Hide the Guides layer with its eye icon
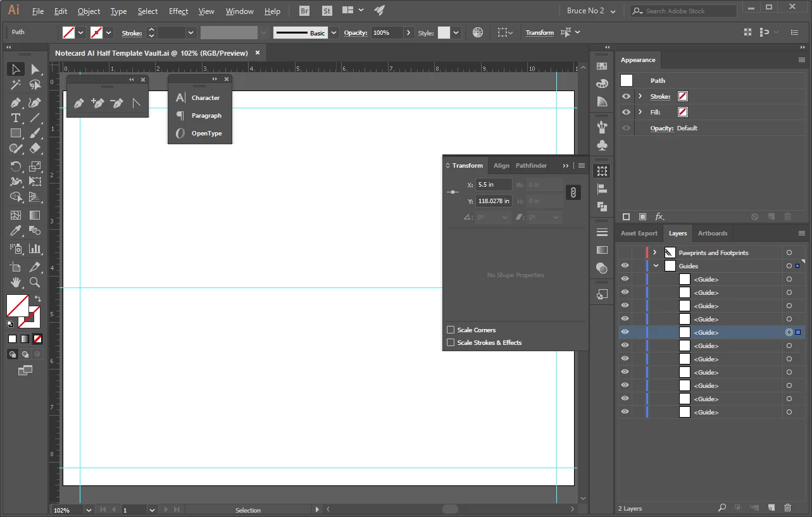Image resolution: width=812 pixels, height=517 pixels. (625, 266)
